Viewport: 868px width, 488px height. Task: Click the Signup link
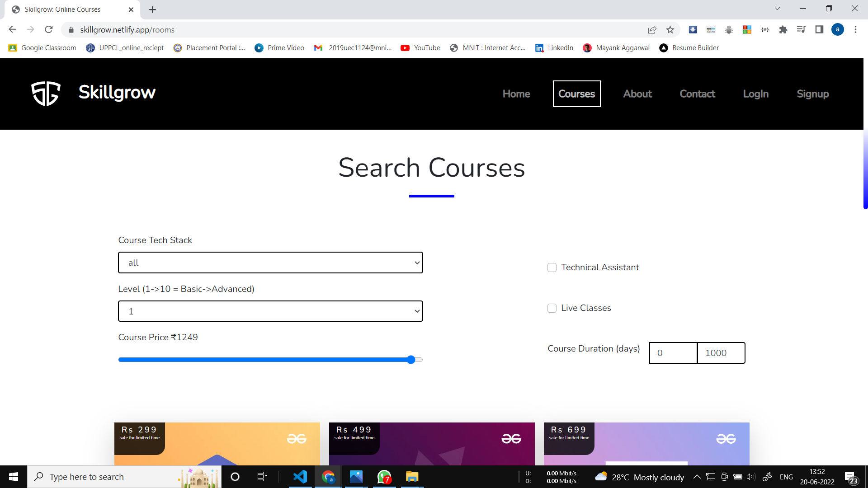click(812, 94)
